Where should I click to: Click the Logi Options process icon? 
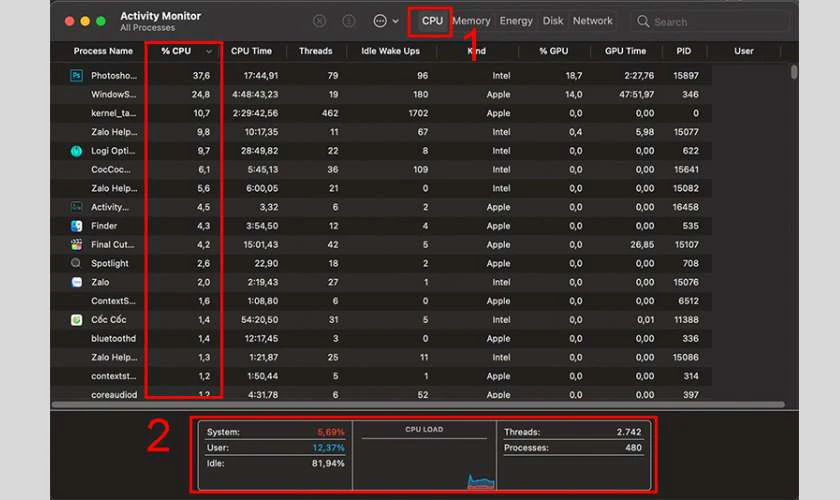click(76, 151)
